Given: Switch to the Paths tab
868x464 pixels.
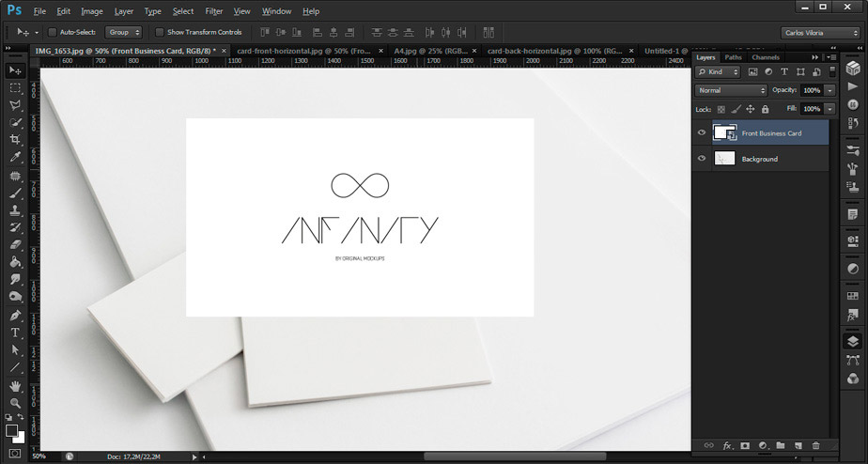Looking at the screenshot, I should (733, 57).
